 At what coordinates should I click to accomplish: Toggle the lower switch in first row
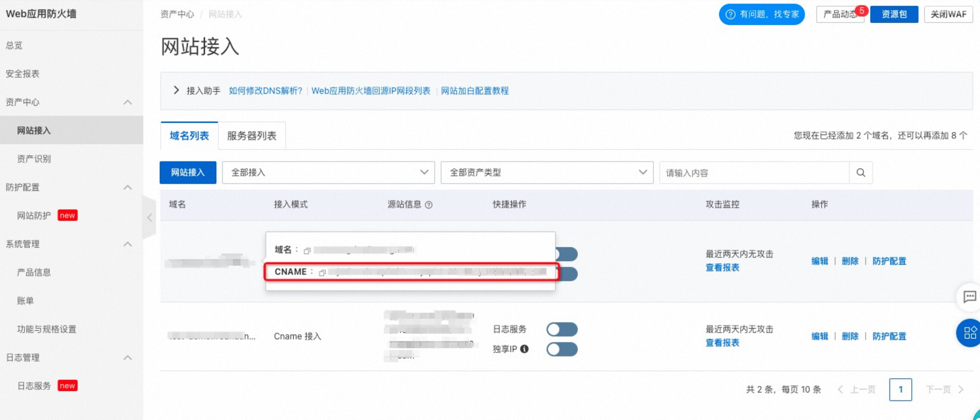coord(568,274)
